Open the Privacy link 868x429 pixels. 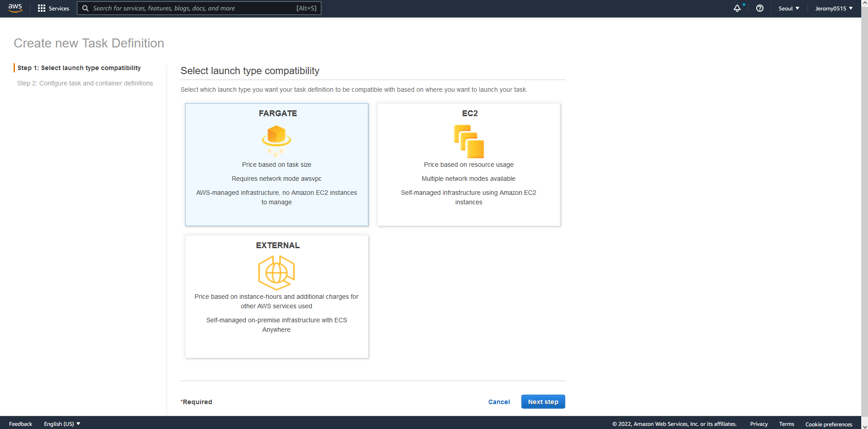[759, 424]
